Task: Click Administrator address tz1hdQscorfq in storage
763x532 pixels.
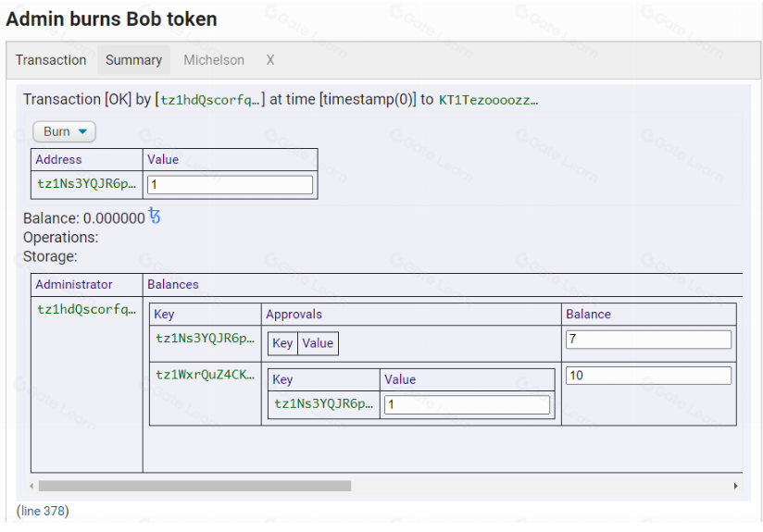Action: coord(87,309)
